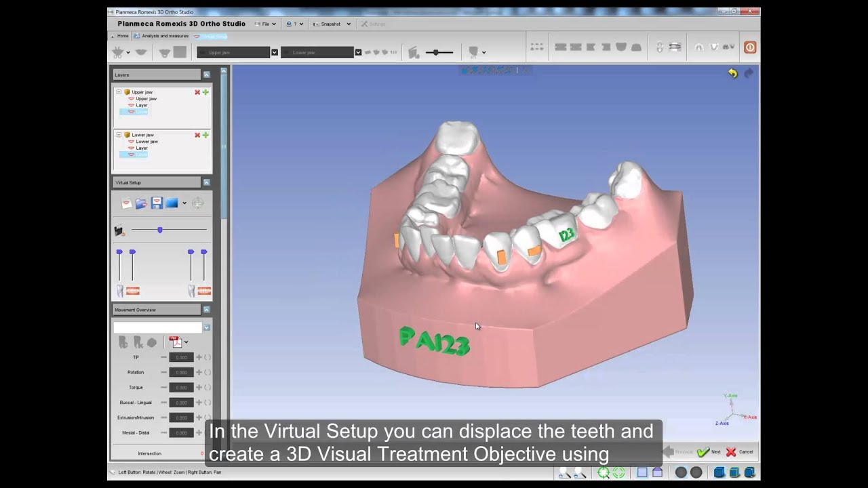Add a layer to Lower jaw

point(205,135)
